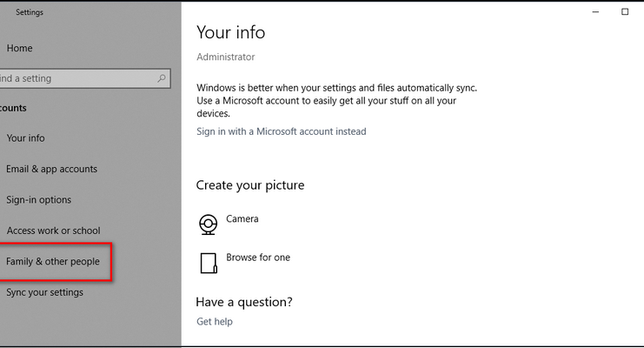Click Sign in with a Microsoft account instead
The image size is (644, 348).
coord(282,131)
